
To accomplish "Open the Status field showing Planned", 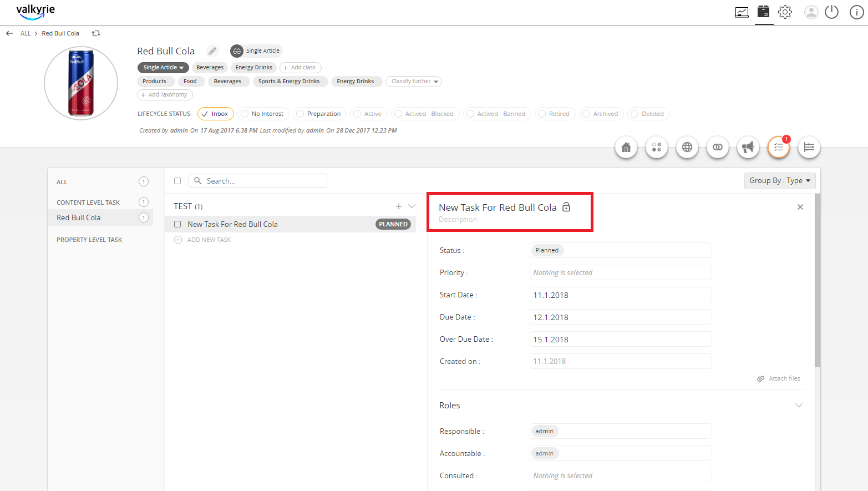I will click(x=621, y=250).
